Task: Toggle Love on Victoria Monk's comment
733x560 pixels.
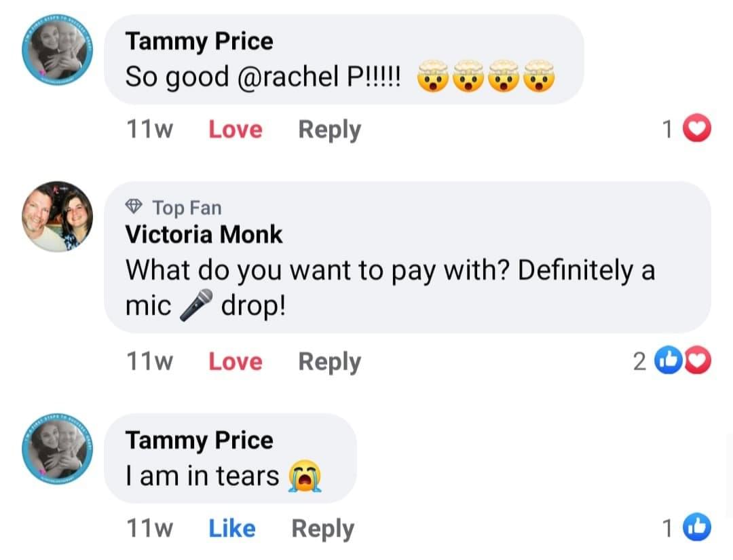Action: point(235,362)
